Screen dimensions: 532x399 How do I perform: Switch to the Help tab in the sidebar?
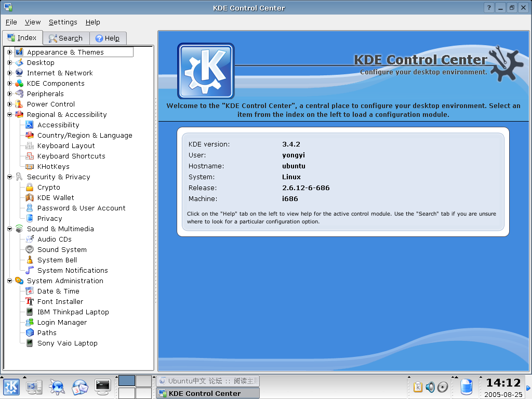coord(108,38)
